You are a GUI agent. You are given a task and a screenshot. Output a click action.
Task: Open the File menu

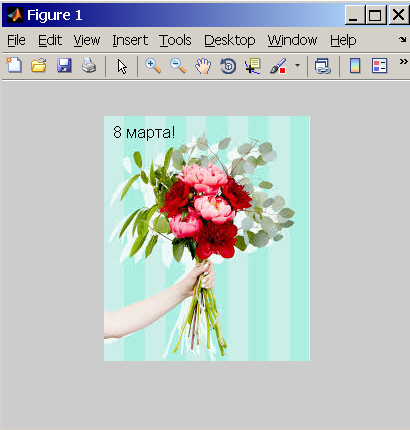16,40
